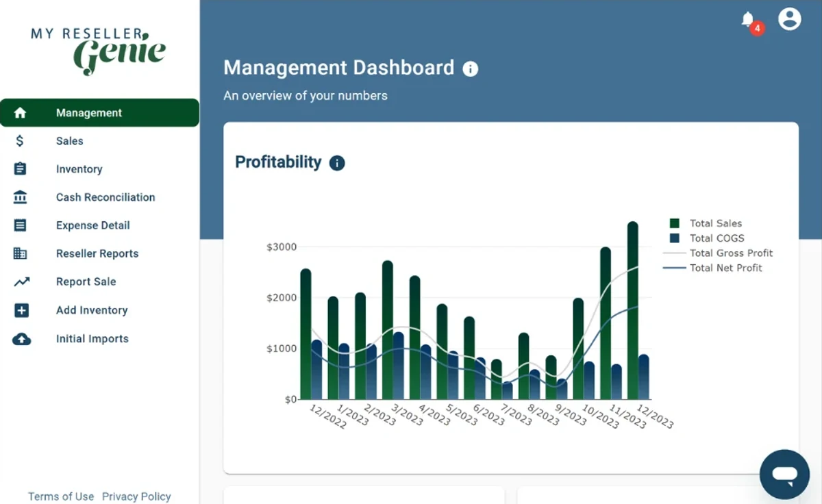
Task: Click the Expense Detail list icon
Action: [21, 225]
